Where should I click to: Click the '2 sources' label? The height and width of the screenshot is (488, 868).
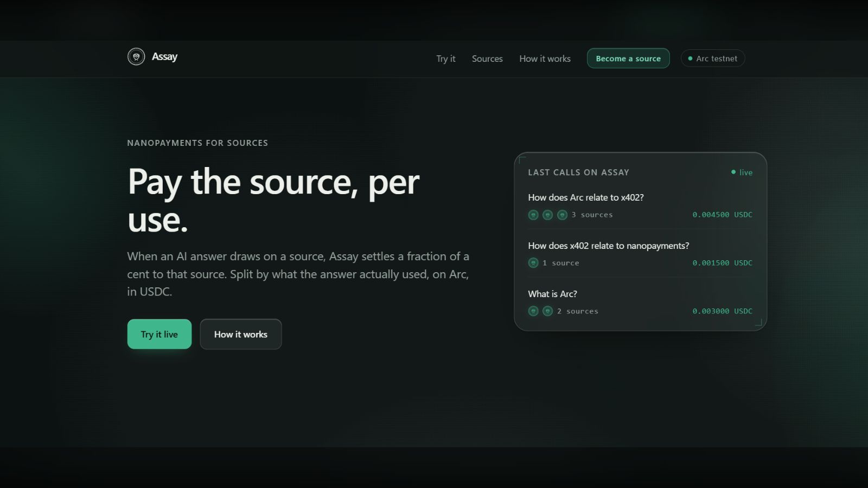578,311
